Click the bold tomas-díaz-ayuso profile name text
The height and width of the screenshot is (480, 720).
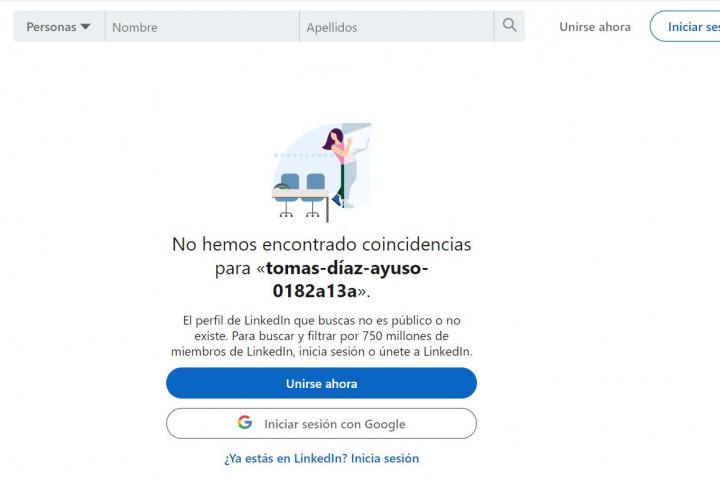pos(347,268)
